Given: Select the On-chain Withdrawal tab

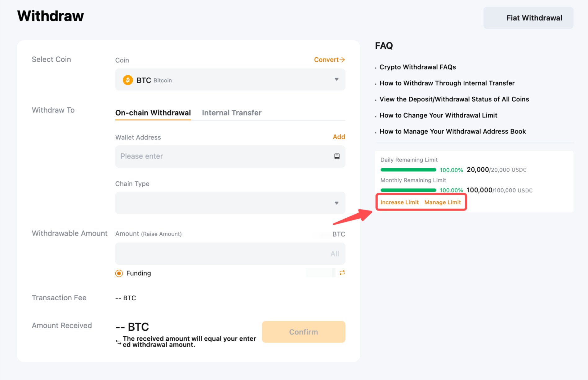Looking at the screenshot, I should [x=153, y=113].
